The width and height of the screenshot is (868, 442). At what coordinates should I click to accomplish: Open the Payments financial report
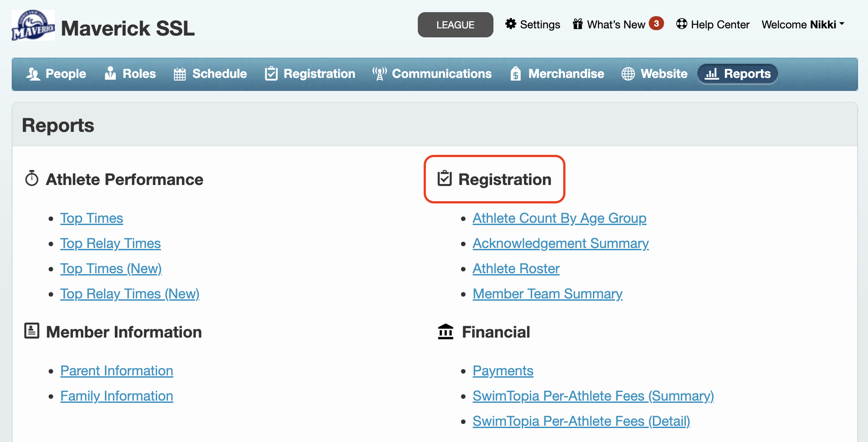click(x=503, y=371)
